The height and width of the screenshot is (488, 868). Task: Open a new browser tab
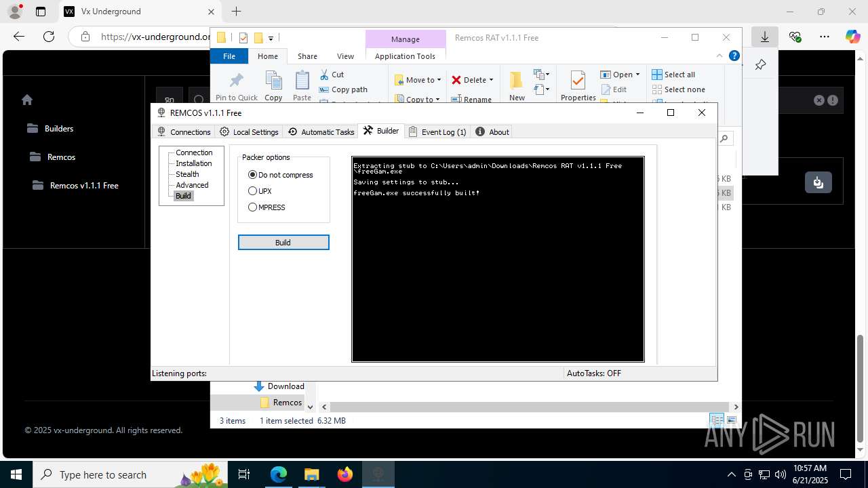[236, 12]
